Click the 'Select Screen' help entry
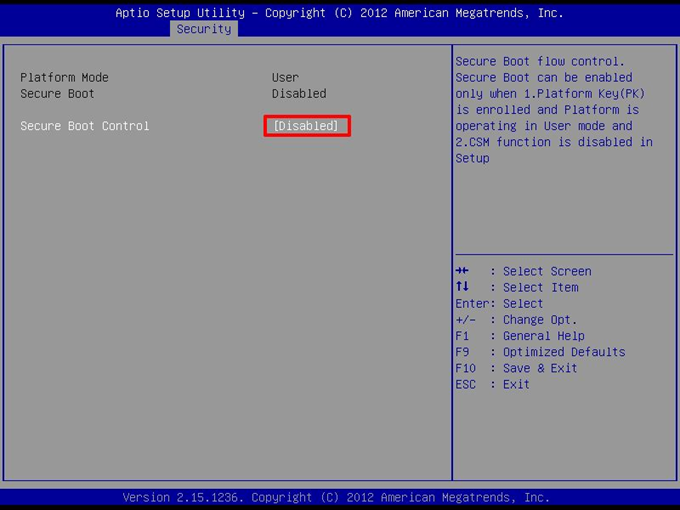The width and height of the screenshot is (680, 510). 547,271
